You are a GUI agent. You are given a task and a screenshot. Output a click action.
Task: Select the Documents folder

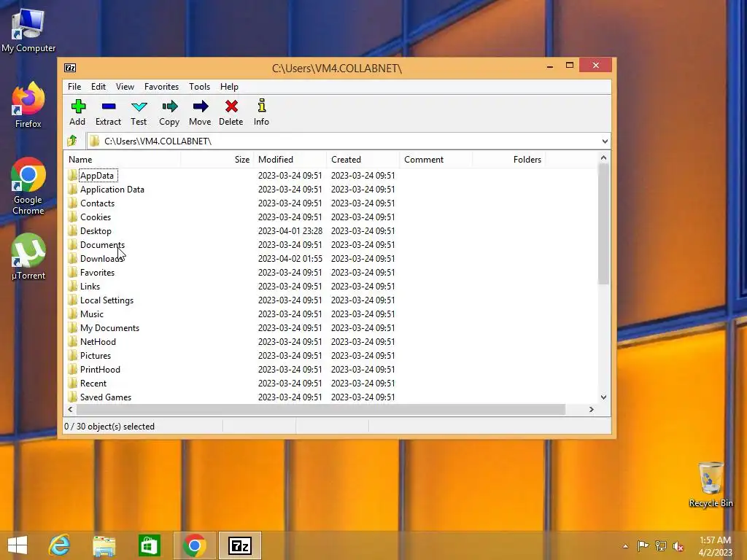tap(102, 245)
